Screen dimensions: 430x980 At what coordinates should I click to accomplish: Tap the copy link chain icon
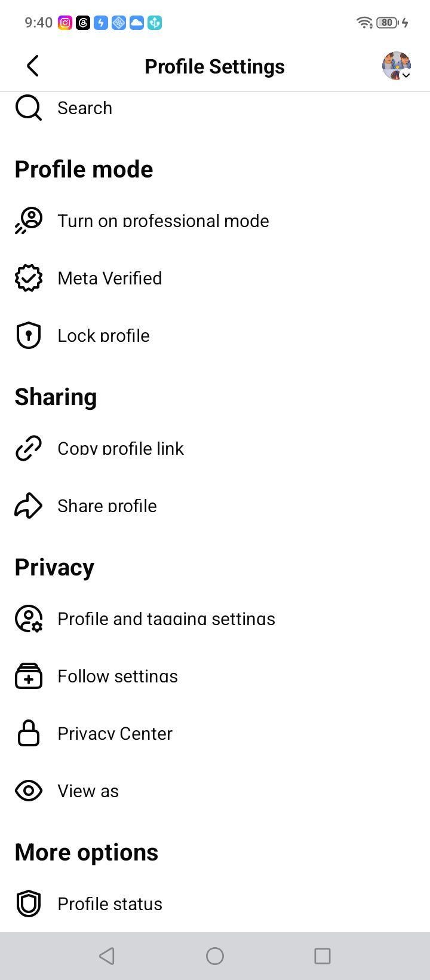28,448
